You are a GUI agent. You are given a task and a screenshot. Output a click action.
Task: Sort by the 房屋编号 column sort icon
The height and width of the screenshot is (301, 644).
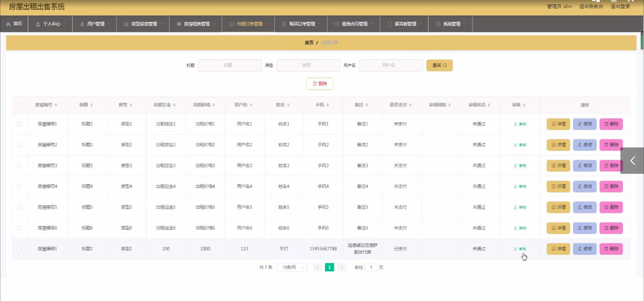57,105
